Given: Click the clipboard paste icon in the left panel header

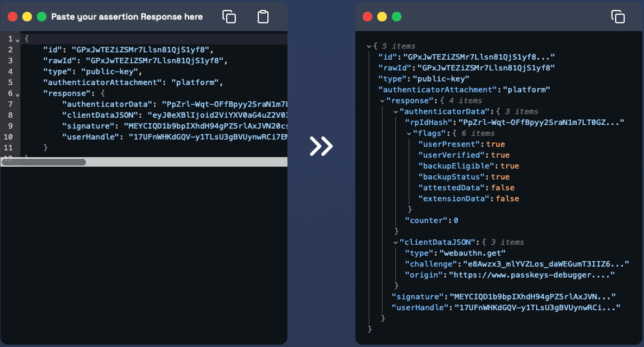Looking at the screenshot, I should click(263, 17).
